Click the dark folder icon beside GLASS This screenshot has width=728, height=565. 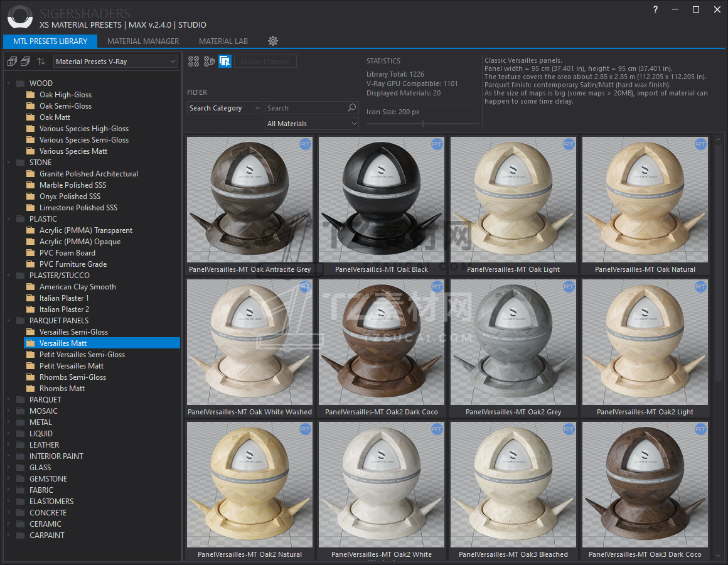click(x=21, y=468)
